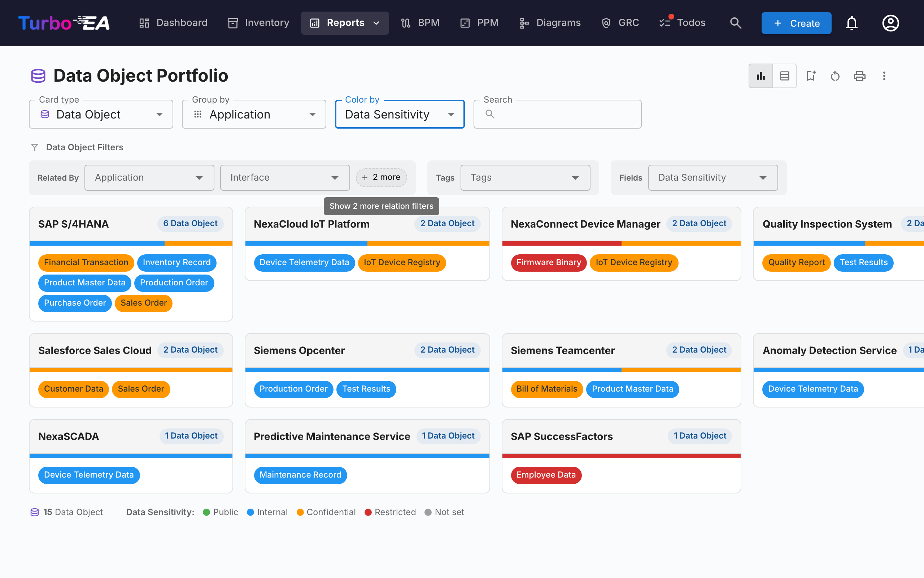Image resolution: width=924 pixels, height=578 pixels.
Task: Open the notifications bell
Action: click(x=851, y=23)
